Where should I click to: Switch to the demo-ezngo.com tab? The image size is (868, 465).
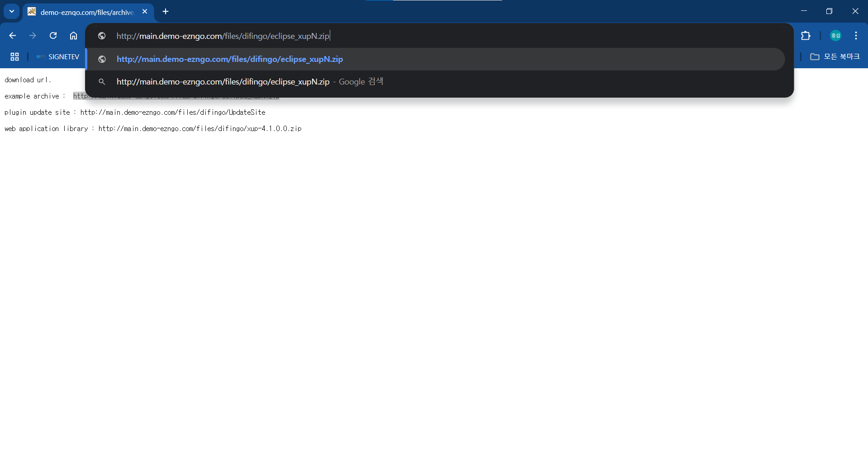coord(86,12)
